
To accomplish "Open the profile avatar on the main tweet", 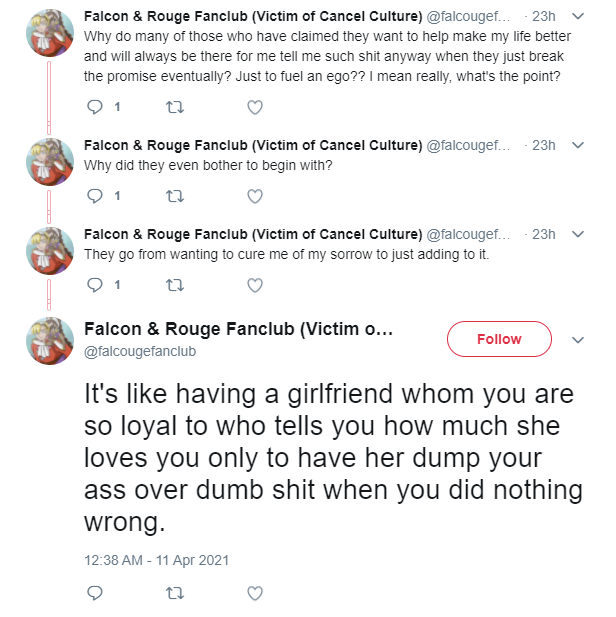I will 50,341.
